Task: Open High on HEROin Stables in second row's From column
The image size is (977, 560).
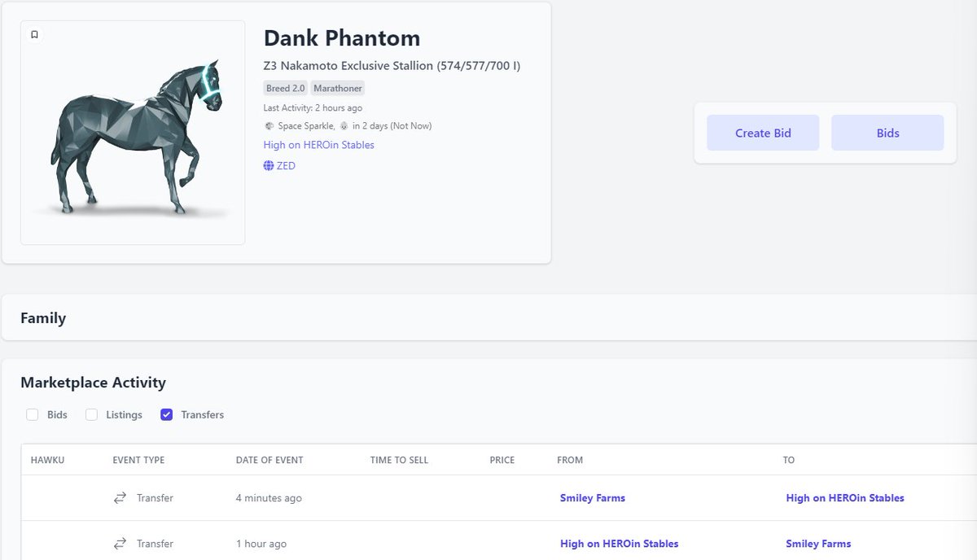Action: pos(620,544)
